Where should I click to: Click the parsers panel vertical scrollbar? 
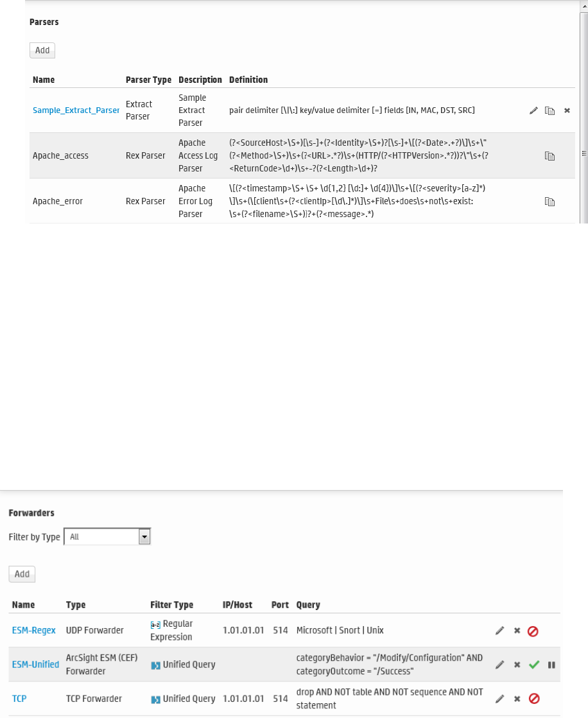(584, 153)
